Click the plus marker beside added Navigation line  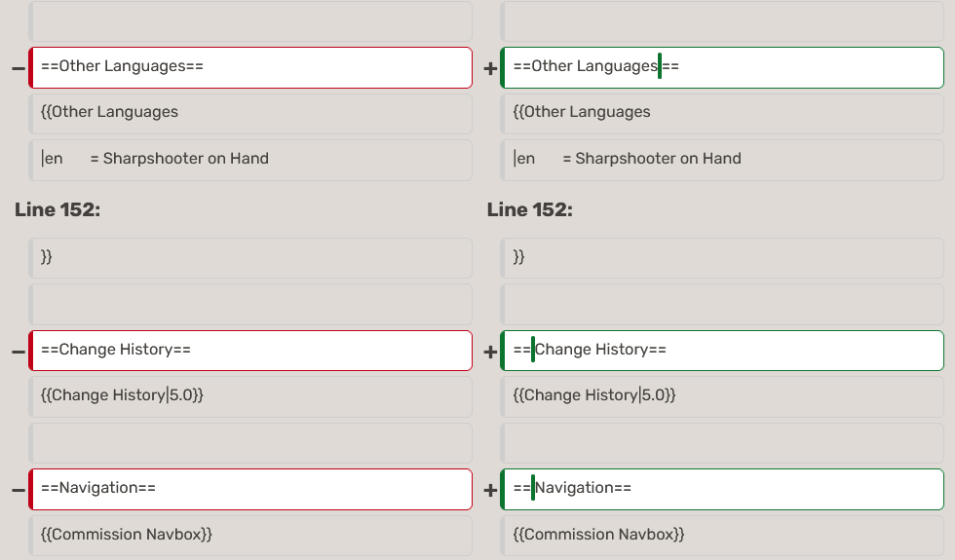(490, 490)
